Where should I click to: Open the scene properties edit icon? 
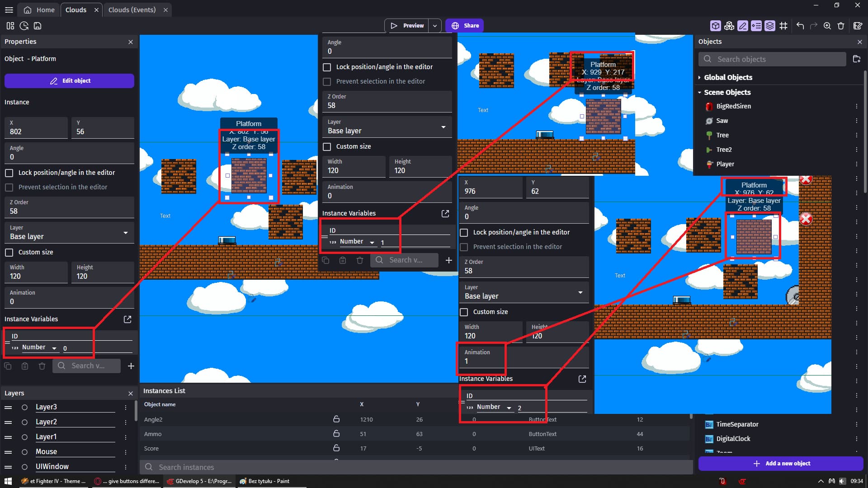[857, 26]
